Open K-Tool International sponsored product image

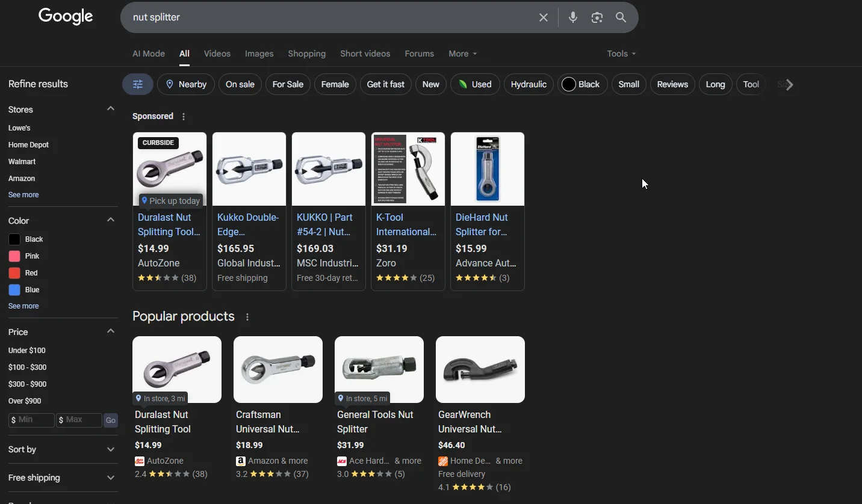click(408, 169)
